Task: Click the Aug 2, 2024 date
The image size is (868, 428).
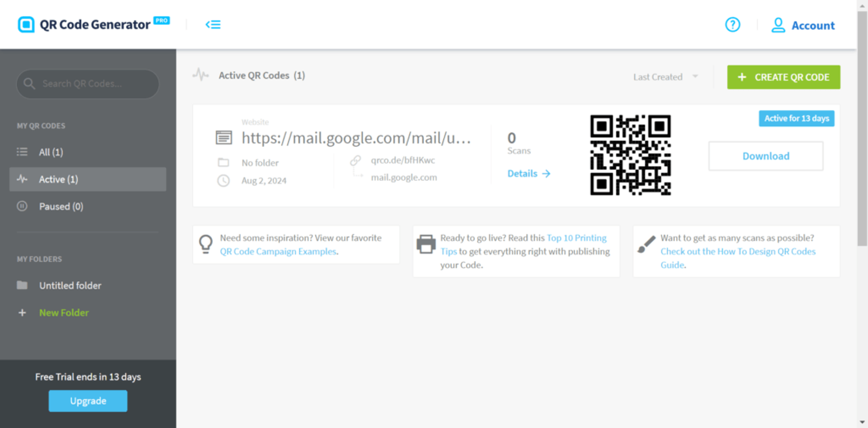Action: [x=264, y=181]
